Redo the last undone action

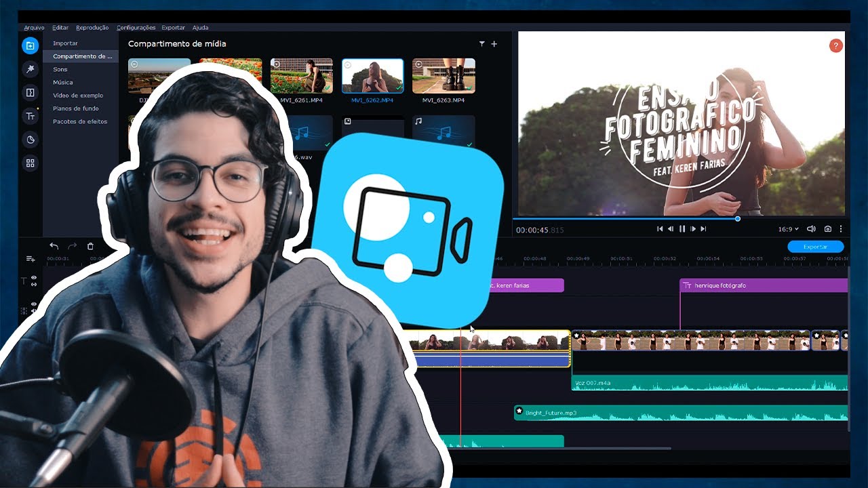click(x=72, y=246)
